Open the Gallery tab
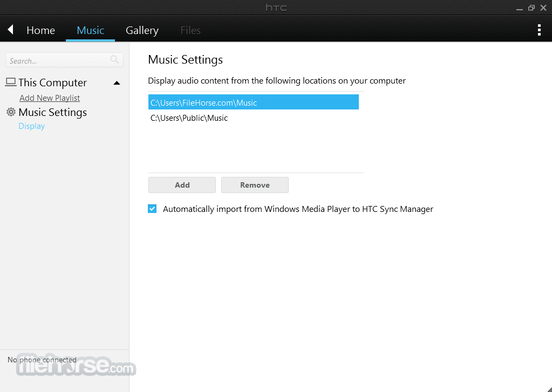The width and height of the screenshot is (552, 392). pyautogui.click(x=142, y=30)
